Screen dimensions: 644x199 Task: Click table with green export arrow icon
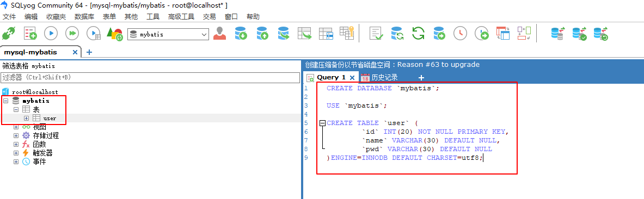(305, 33)
